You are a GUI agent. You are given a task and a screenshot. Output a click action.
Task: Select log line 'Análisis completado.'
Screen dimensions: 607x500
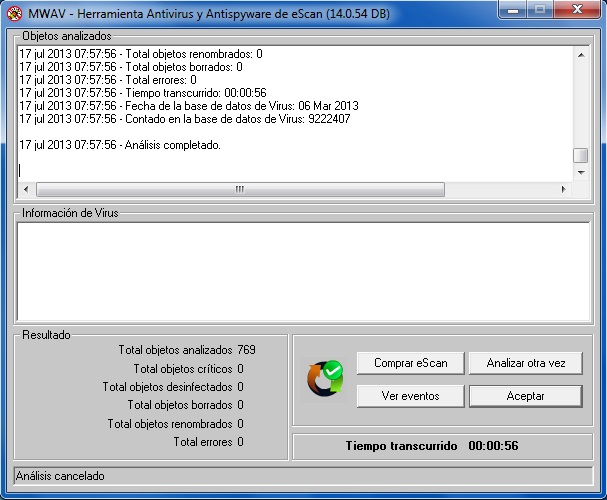pos(120,145)
